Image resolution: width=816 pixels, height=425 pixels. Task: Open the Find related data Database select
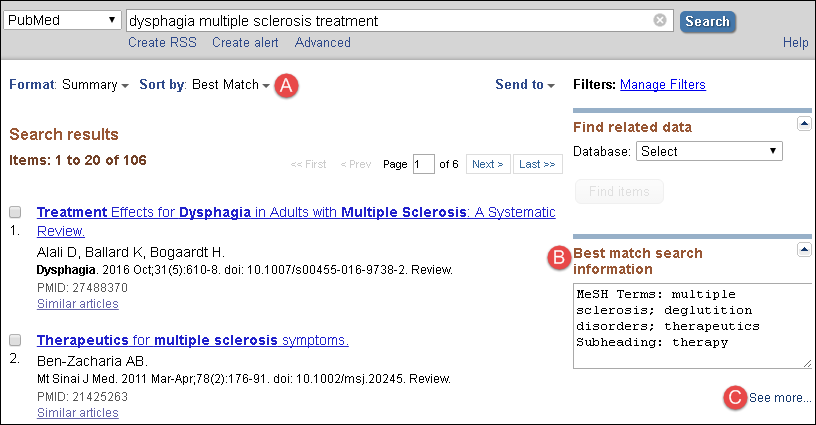click(708, 151)
